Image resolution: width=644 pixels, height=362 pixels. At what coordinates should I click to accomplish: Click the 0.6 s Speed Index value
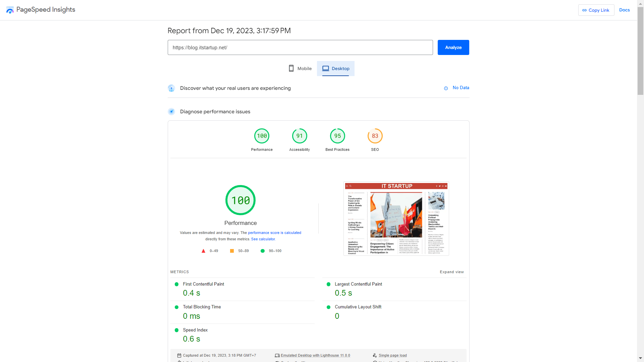192,339
